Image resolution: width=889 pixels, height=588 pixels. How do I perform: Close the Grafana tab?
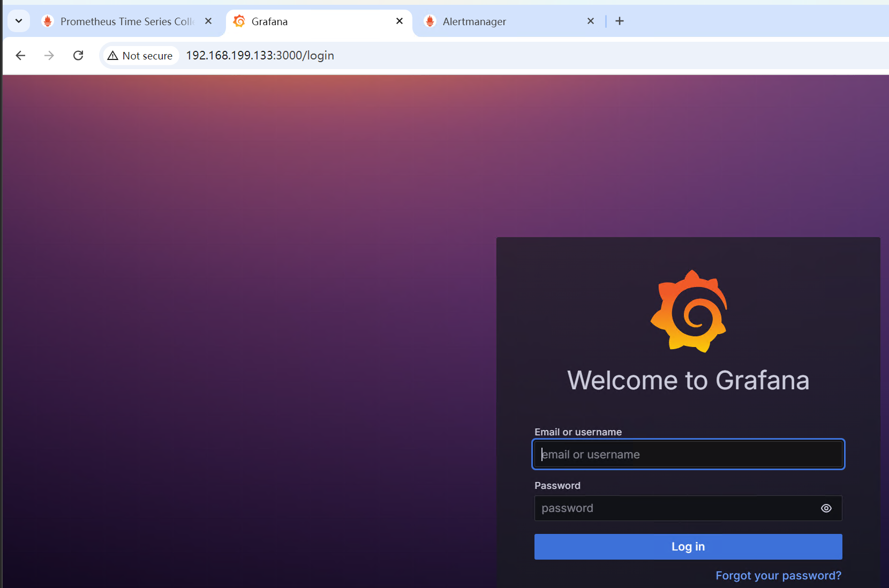point(400,21)
